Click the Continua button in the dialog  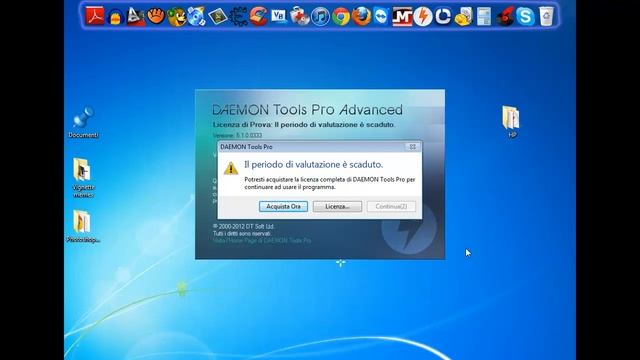pos(391,207)
